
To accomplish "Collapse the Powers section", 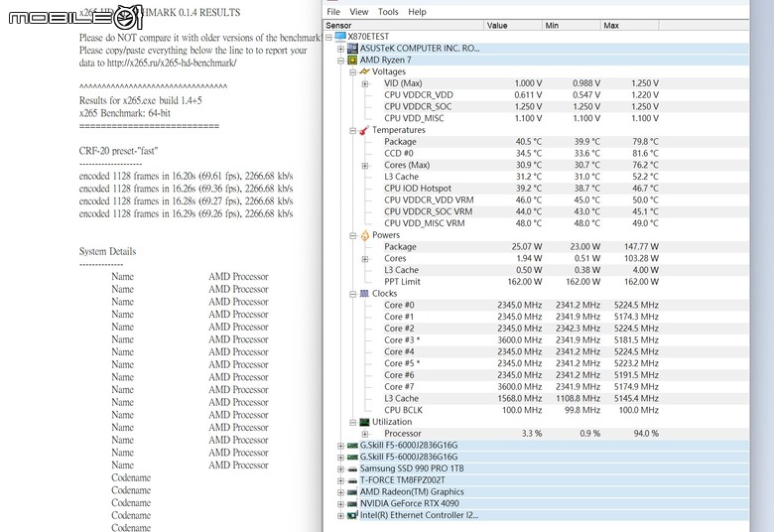I will [x=352, y=235].
